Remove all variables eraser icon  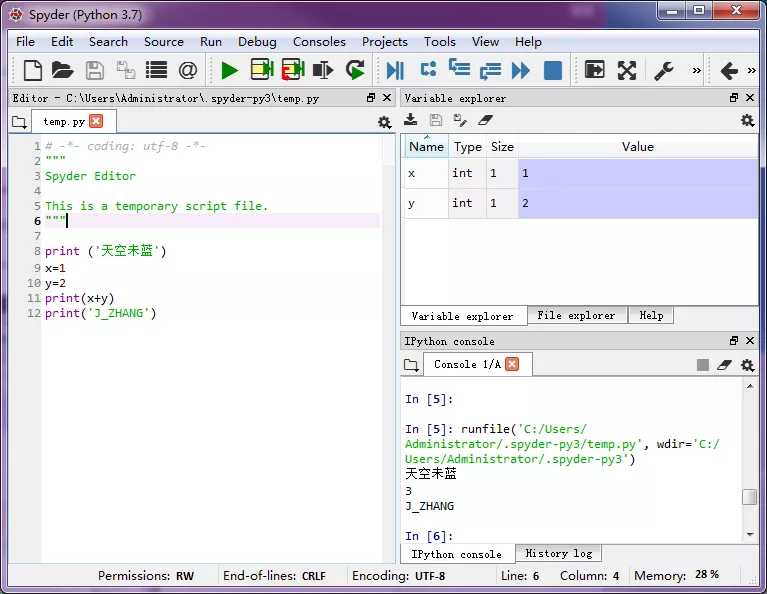(485, 120)
